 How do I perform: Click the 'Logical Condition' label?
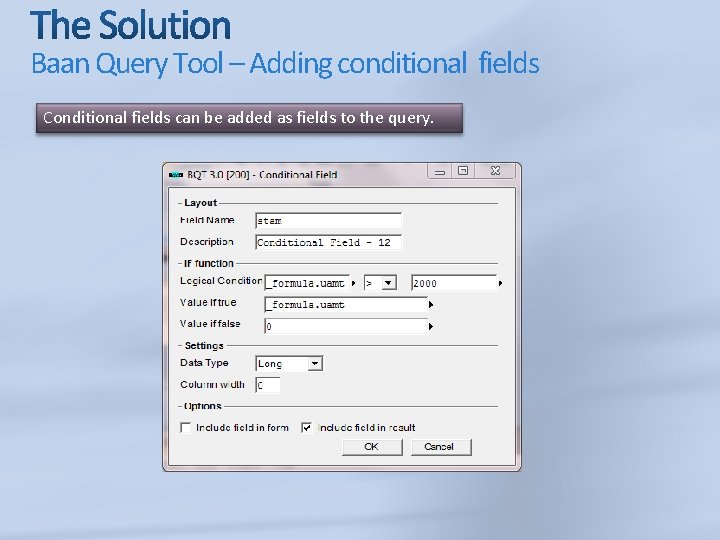pos(221,281)
